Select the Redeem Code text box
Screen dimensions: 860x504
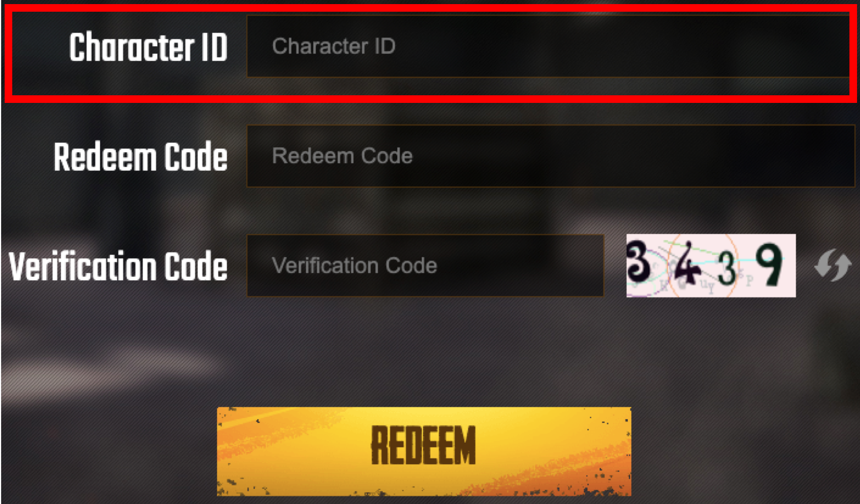pyautogui.click(x=551, y=156)
